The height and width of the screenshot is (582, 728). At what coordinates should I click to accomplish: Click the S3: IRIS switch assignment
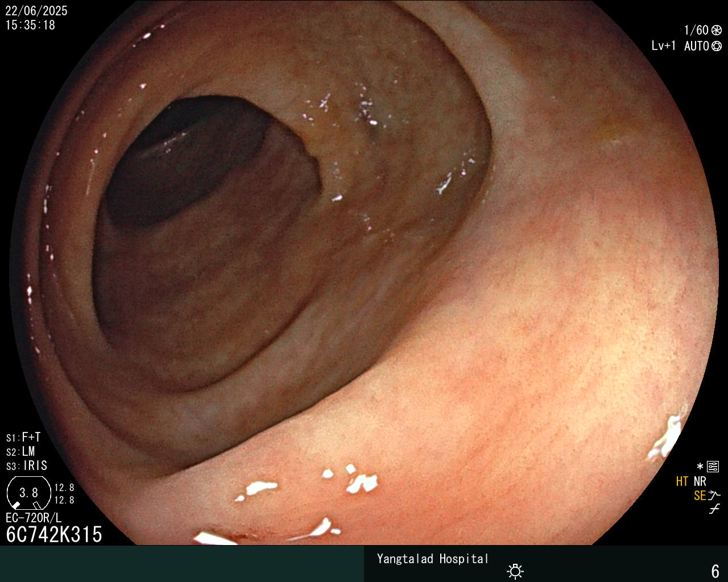click(27, 466)
